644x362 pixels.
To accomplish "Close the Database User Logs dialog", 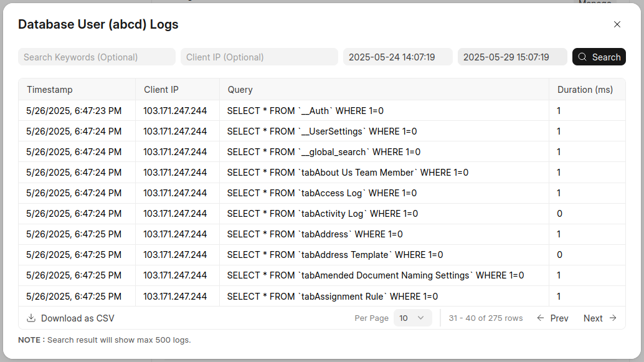I will 617,24.
